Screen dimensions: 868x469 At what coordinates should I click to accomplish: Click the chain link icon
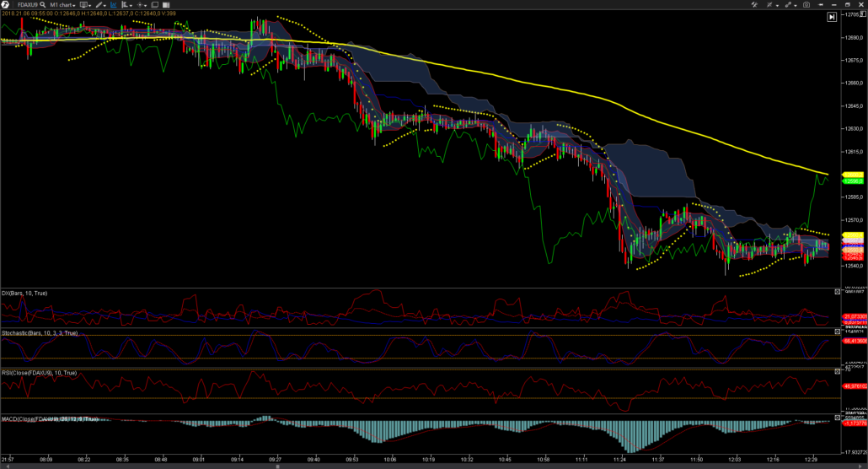pos(788,4)
